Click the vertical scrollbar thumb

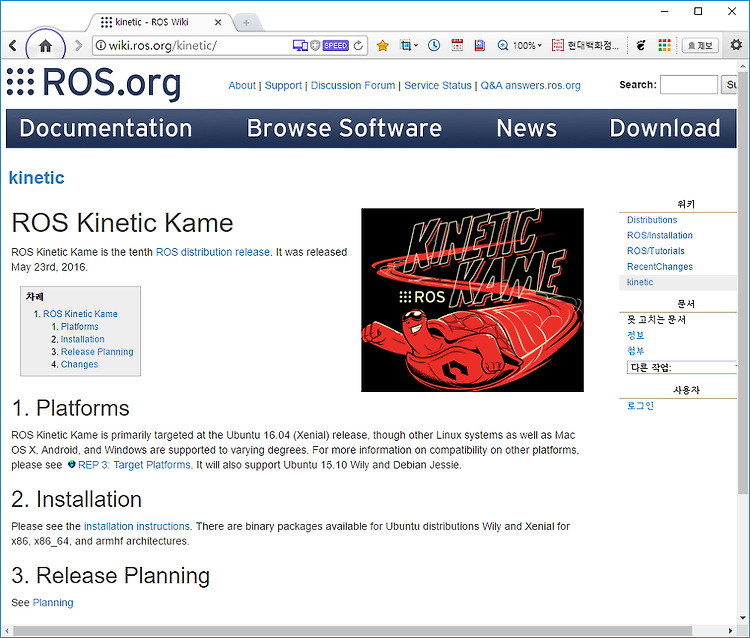(742, 282)
